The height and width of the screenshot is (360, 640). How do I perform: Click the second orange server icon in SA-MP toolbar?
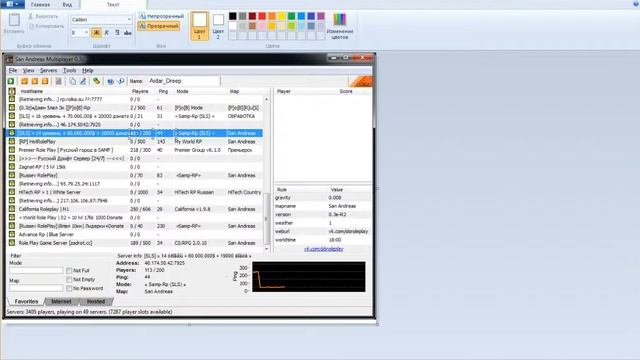(35, 81)
